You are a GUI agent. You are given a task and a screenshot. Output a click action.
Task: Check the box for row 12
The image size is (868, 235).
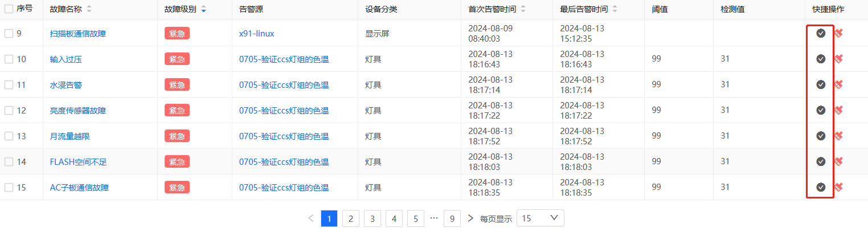pyautogui.click(x=9, y=111)
